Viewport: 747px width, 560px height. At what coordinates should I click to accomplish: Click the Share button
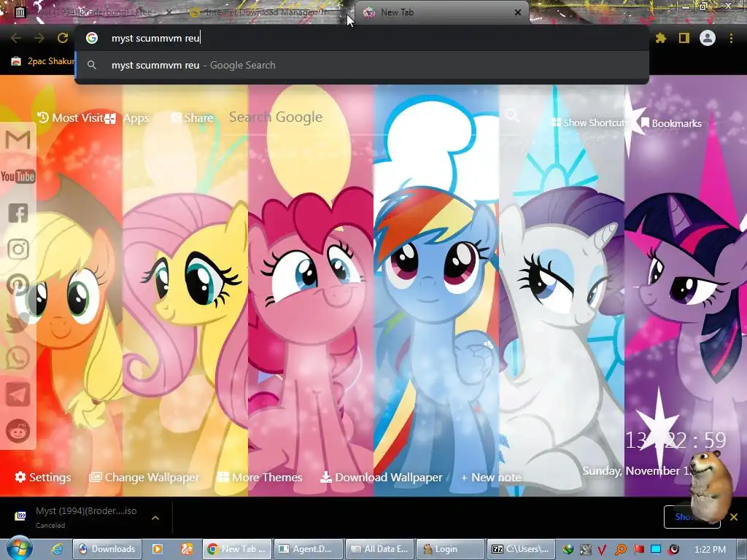click(193, 117)
